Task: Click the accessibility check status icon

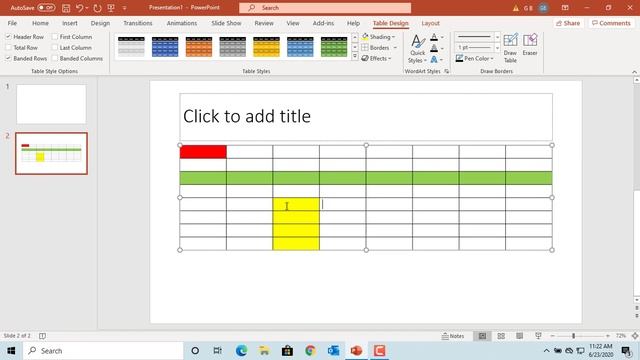Action: 42,336
